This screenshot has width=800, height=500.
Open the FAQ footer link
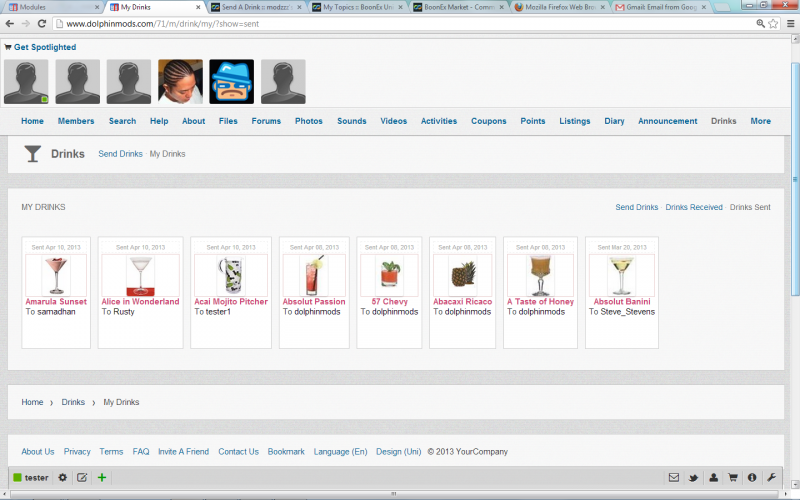(x=141, y=452)
